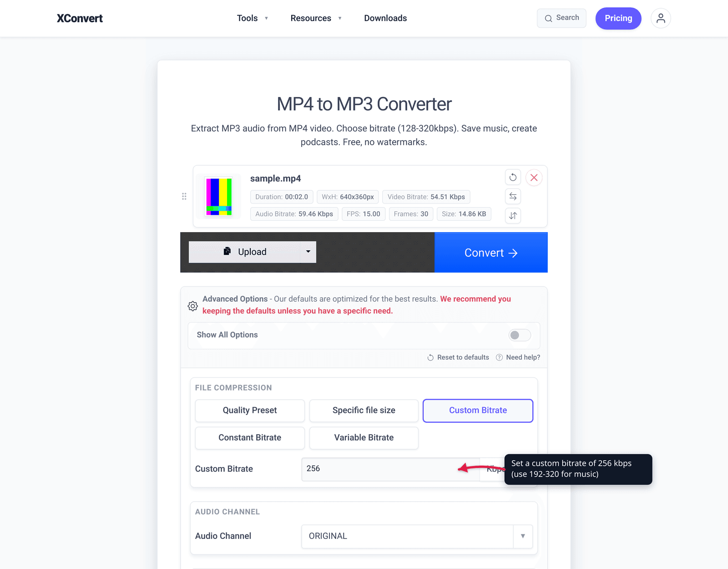Click the drag handle beside sample.mp4
Image resolution: width=728 pixels, height=569 pixels.
point(184,196)
